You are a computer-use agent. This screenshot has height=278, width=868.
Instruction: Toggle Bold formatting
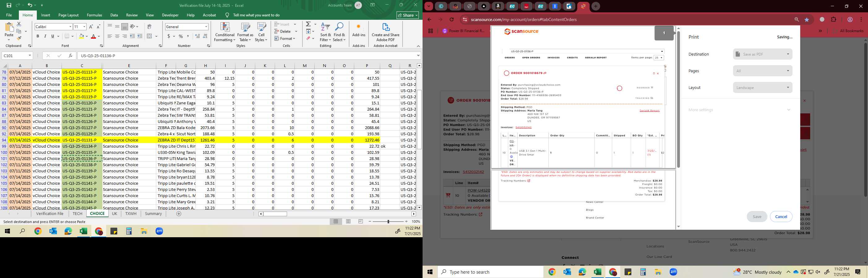(38, 36)
